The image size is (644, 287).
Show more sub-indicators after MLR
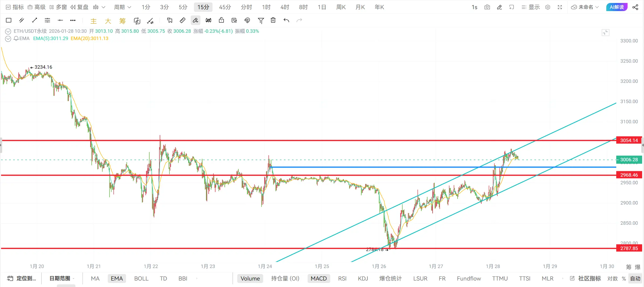[563, 278]
